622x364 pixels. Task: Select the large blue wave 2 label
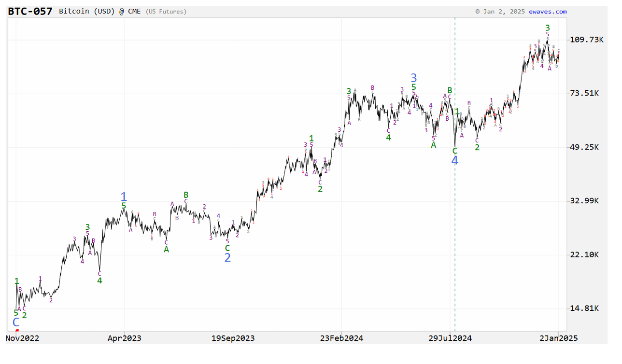(x=227, y=258)
